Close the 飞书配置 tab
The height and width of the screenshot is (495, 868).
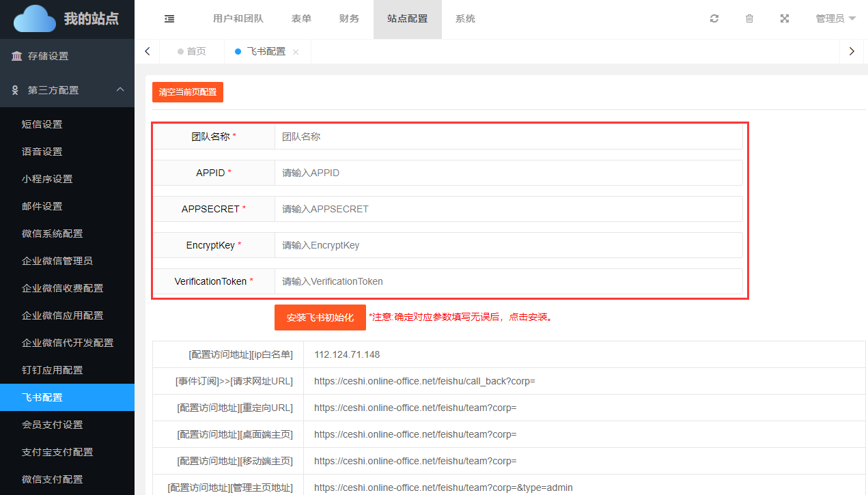coord(296,52)
